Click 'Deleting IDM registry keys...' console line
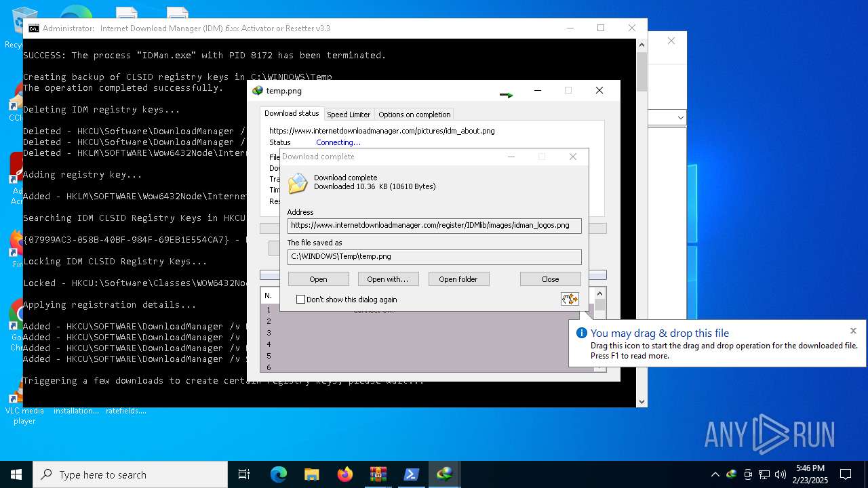Viewport: 868px width, 488px height. click(x=102, y=109)
